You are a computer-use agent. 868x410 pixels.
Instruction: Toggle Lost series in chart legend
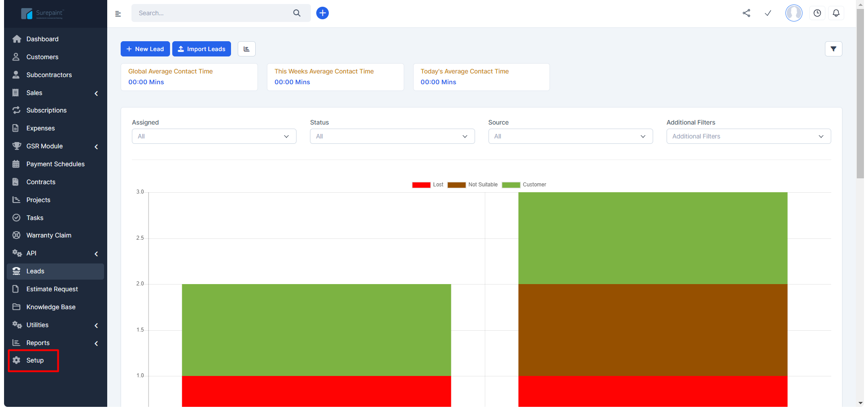427,185
